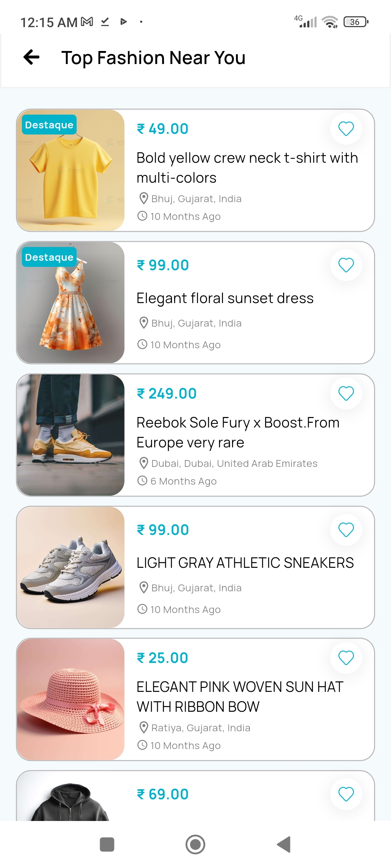The width and height of the screenshot is (391, 868).
Task: Favorite the yellow crew neck t-shirt
Action: point(346,129)
